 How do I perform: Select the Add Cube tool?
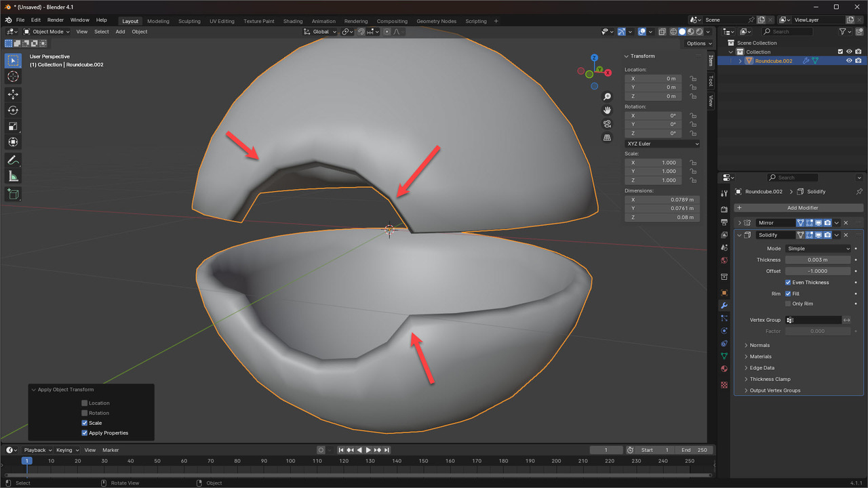(13, 195)
